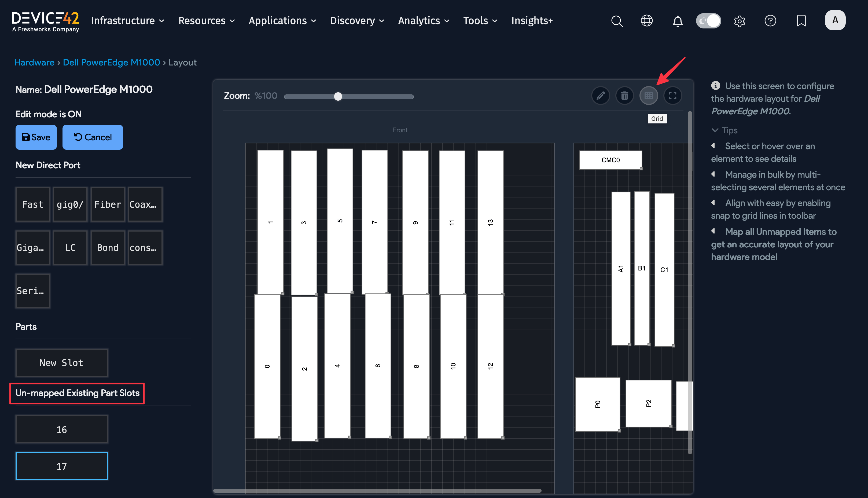The height and width of the screenshot is (498, 868).
Task: Open the Analytics dropdown menu
Action: pos(423,21)
